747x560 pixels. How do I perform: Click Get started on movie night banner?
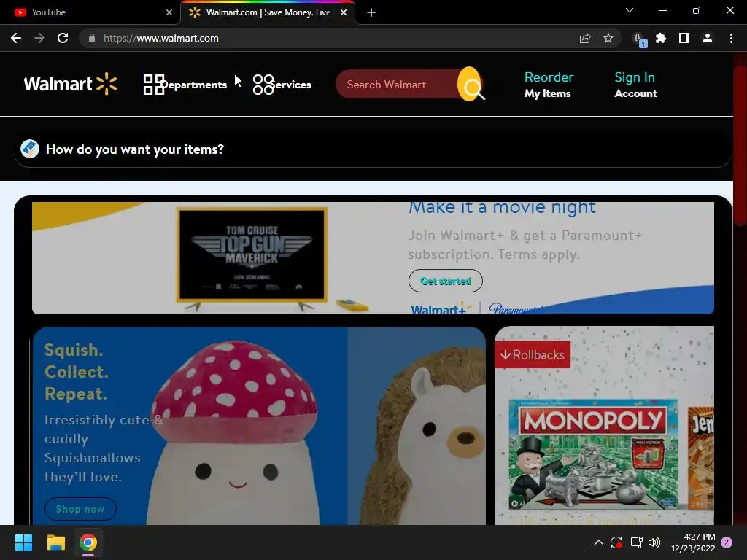(x=446, y=281)
